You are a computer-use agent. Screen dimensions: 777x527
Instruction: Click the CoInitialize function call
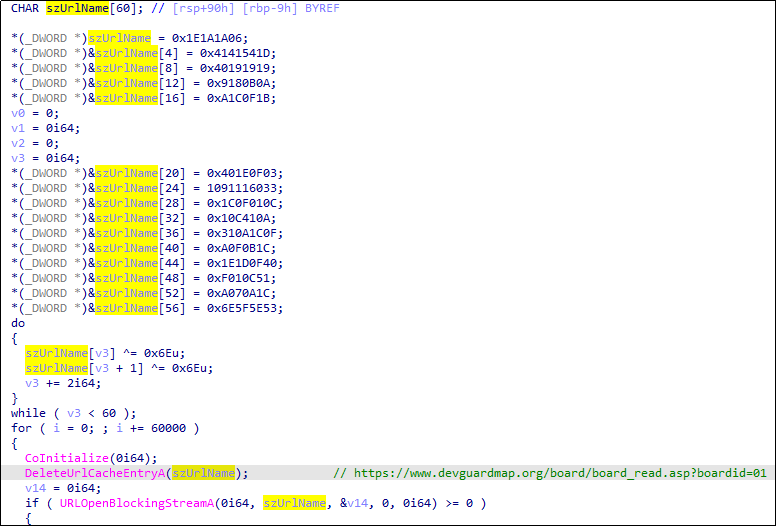tap(66, 458)
